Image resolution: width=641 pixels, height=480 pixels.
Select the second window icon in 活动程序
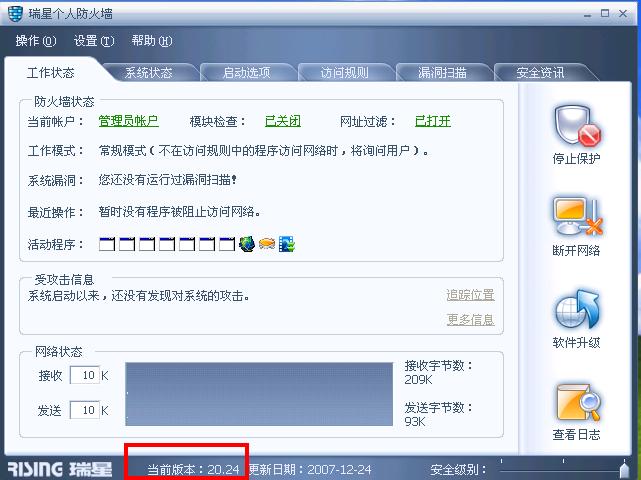click(127, 244)
